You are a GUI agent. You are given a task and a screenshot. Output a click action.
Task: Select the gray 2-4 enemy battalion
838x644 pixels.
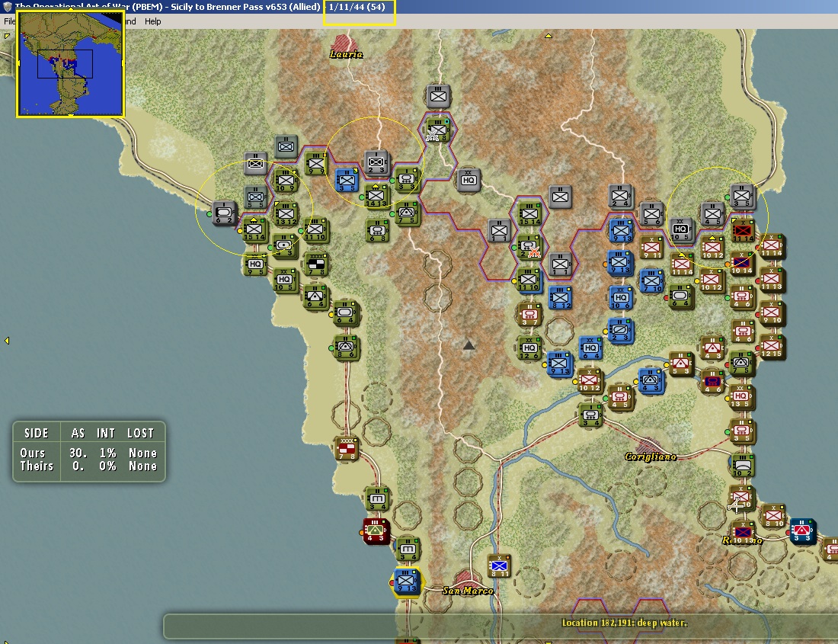pyautogui.click(x=620, y=196)
